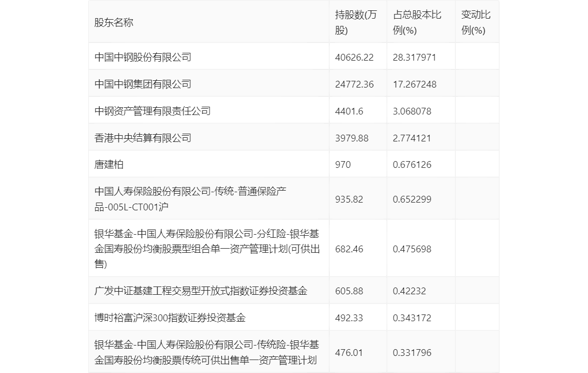Select shareholder 中国中钢股份有限公司

tap(143, 58)
